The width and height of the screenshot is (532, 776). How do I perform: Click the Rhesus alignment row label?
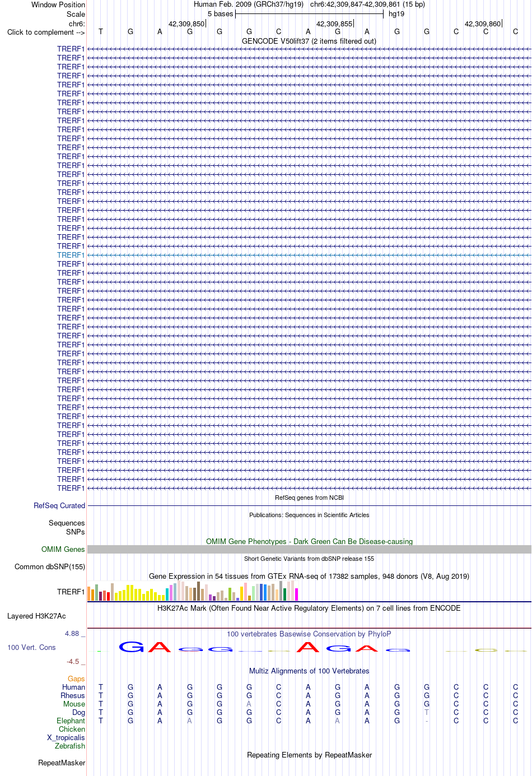pos(73,696)
